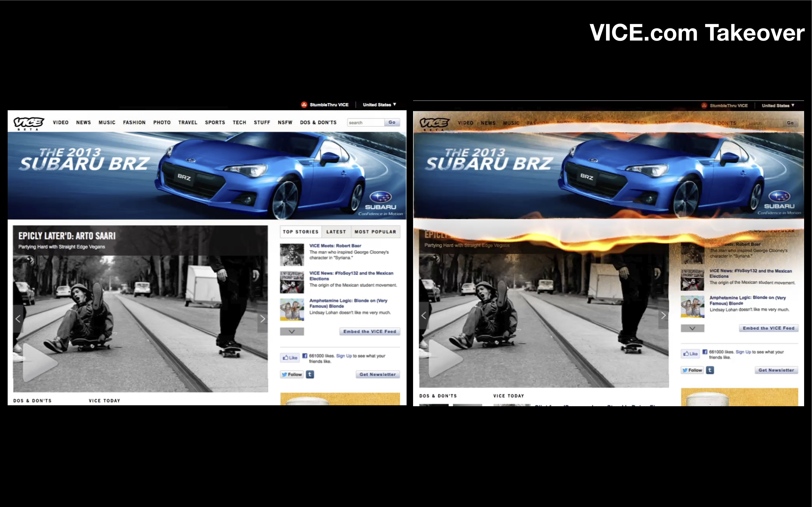
Task: Click the Facebook Like button, left screenshot
Action: [290, 358]
